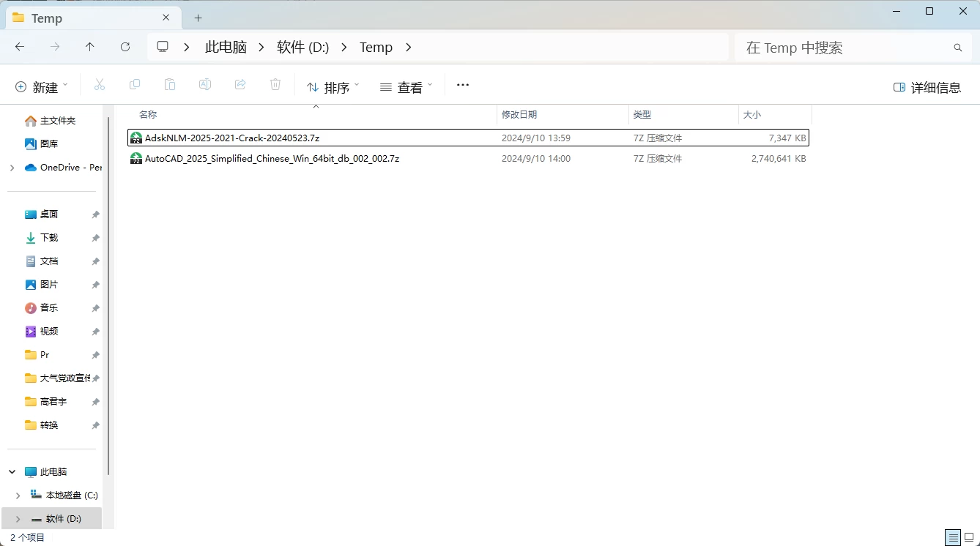Open chevron after Temp in address bar

[x=408, y=47]
